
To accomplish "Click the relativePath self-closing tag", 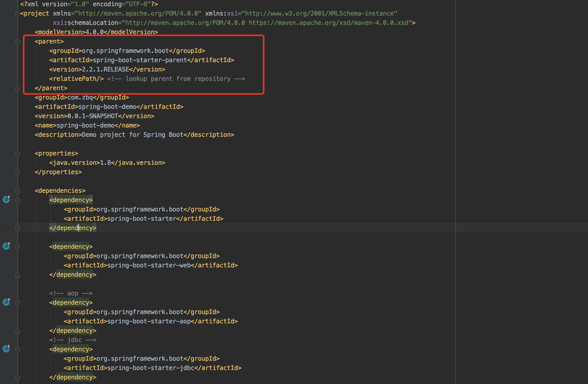I will (x=76, y=79).
